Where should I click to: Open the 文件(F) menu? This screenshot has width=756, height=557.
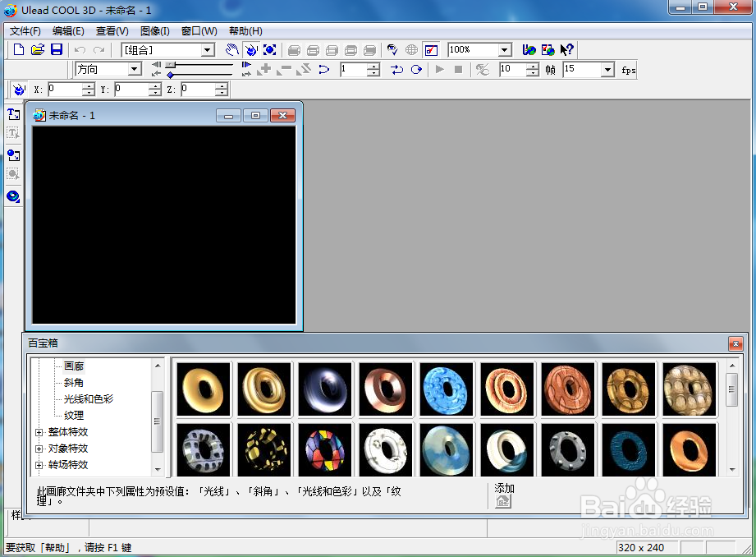click(x=25, y=31)
